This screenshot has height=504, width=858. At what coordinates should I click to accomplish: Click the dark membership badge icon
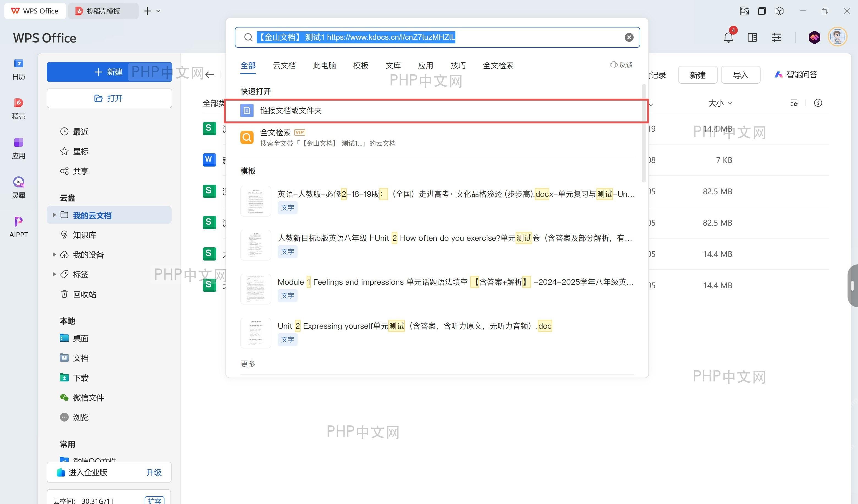814,37
